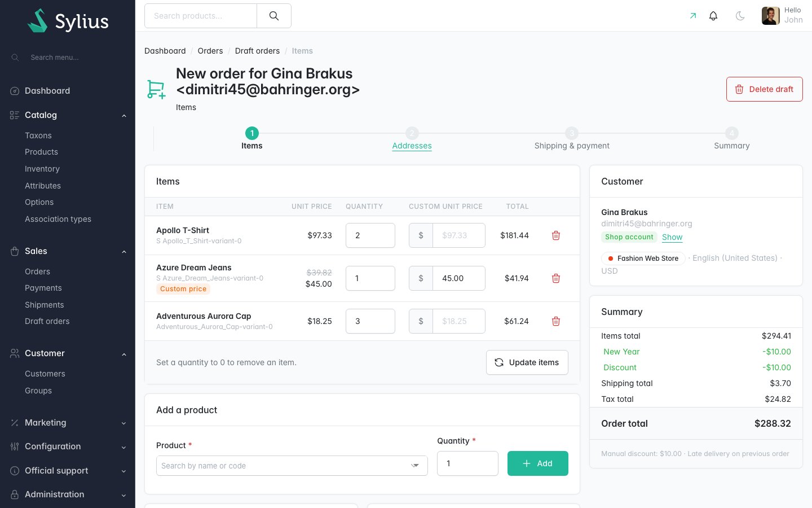Image resolution: width=812 pixels, height=508 pixels.
Task: Go to the Addresses step
Action: click(412, 146)
